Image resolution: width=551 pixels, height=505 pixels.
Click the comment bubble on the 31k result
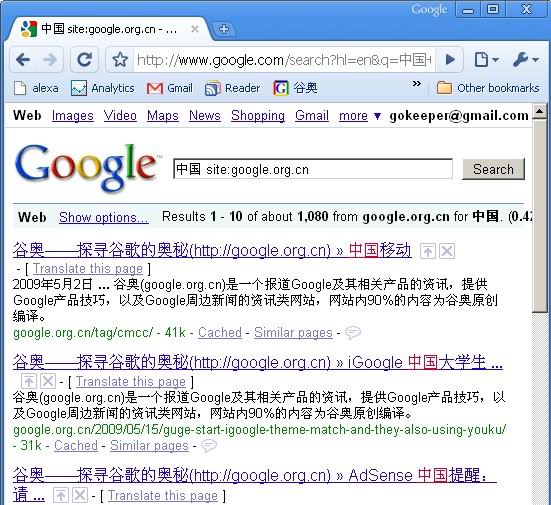(209, 446)
